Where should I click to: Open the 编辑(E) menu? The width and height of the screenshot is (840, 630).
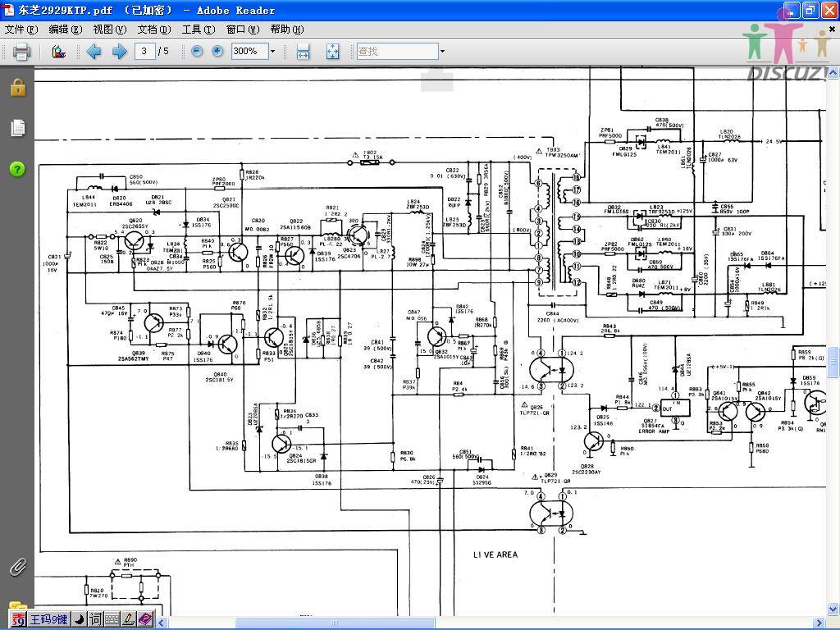pos(66,29)
